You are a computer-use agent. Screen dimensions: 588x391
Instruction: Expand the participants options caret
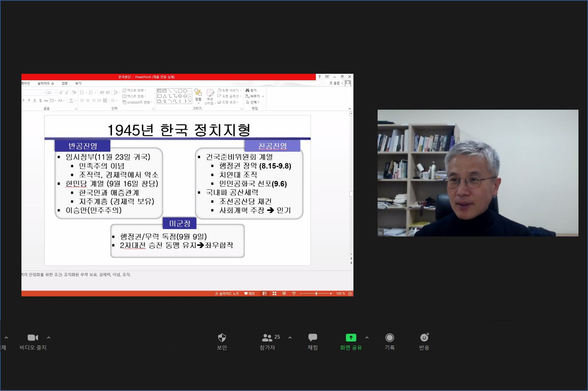point(290,337)
